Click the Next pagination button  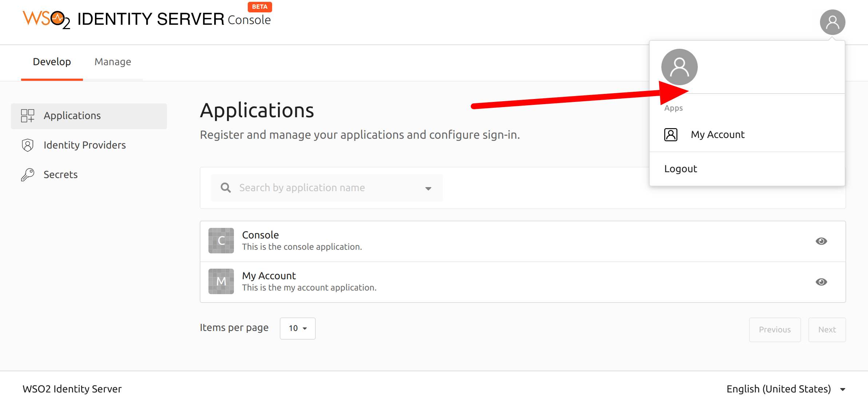tap(827, 330)
